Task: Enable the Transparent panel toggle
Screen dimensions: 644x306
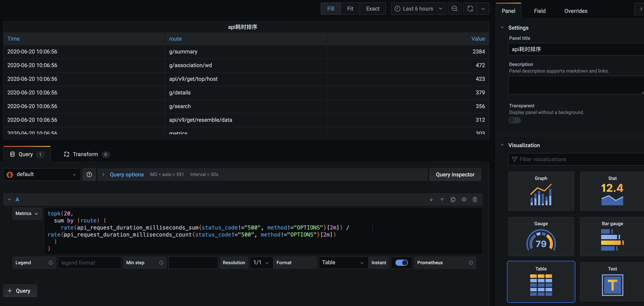Action: (x=514, y=120)
